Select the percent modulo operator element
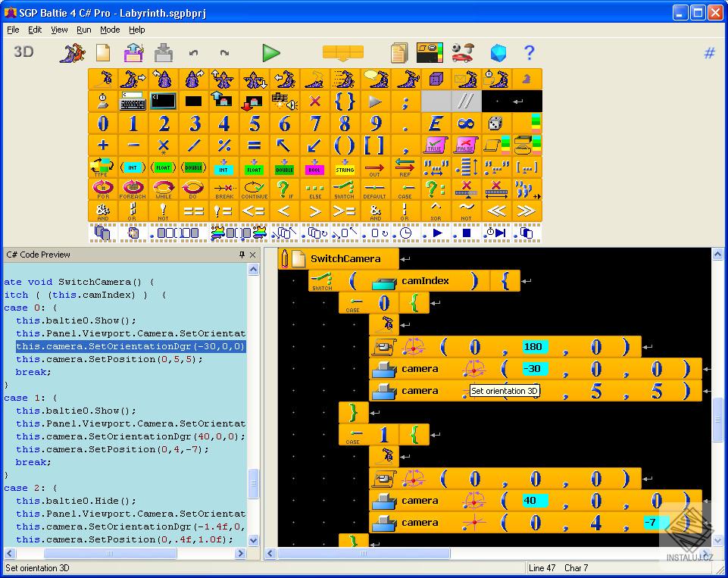This screenshot has height=578, width=728. (x=223, y=145)
